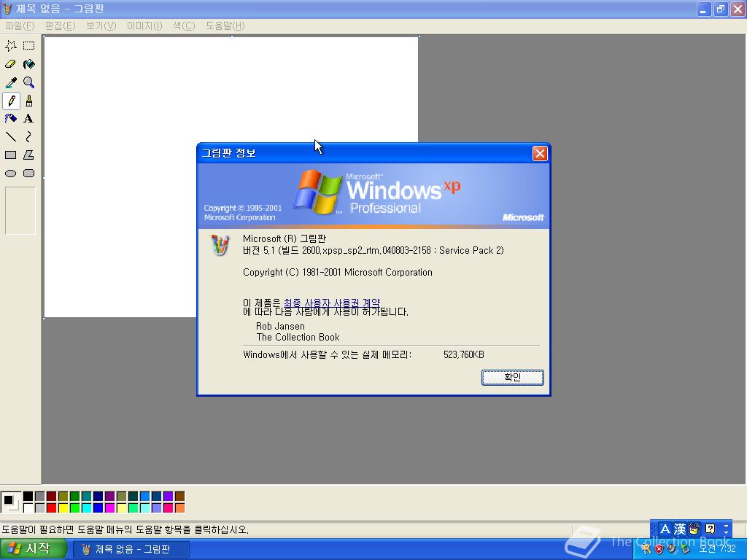This screenshot has height=560, width=747.
Task: Choose the Text tool (A)
Action: [x=29, y=119]
